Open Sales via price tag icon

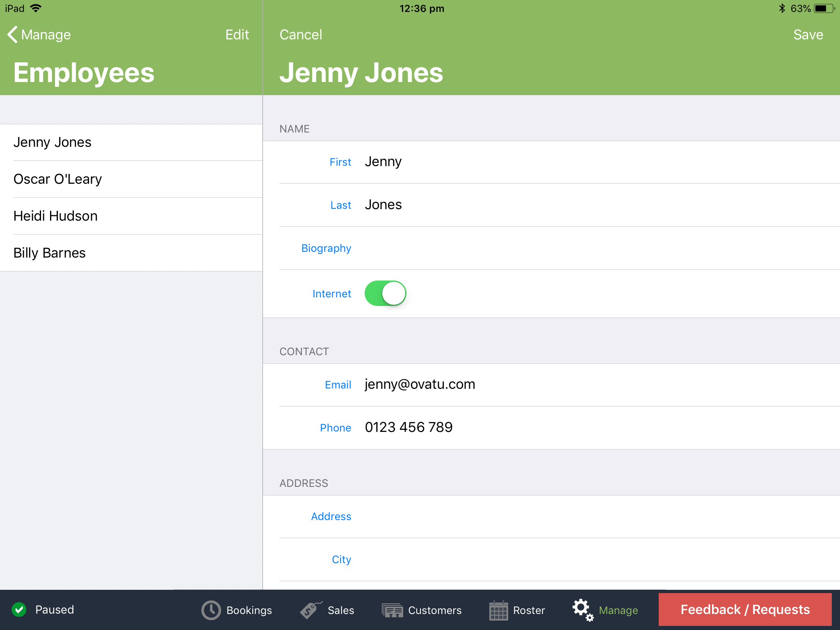(x=310, y=610)
